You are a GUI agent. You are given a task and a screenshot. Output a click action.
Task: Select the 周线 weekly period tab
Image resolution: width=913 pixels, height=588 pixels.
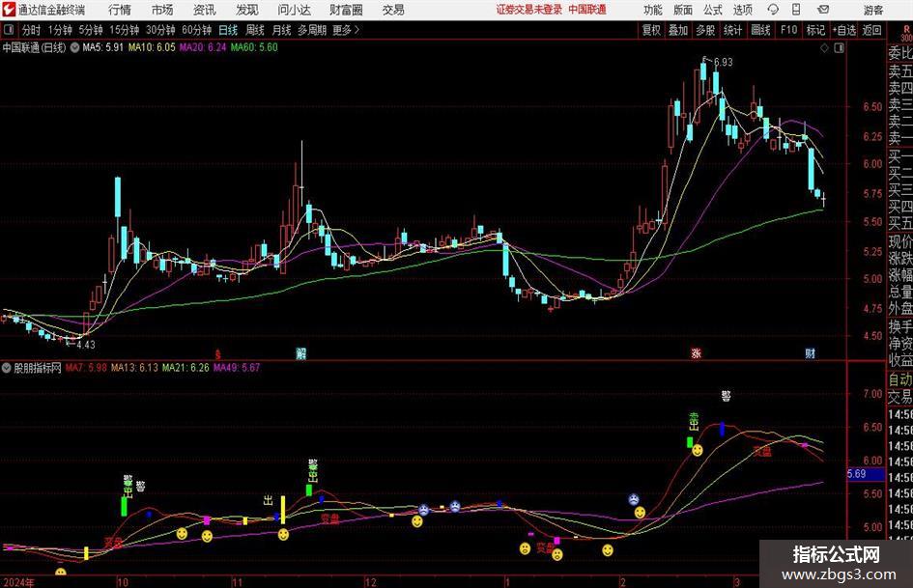pos(255,30)
